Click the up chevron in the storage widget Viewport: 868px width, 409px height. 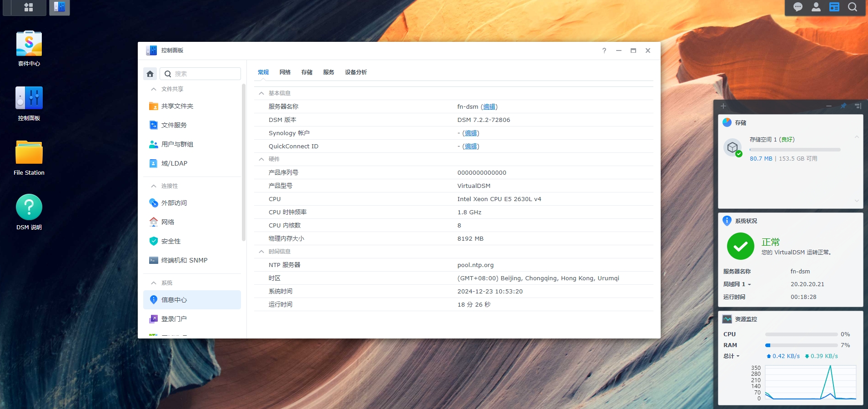[857, 136]
